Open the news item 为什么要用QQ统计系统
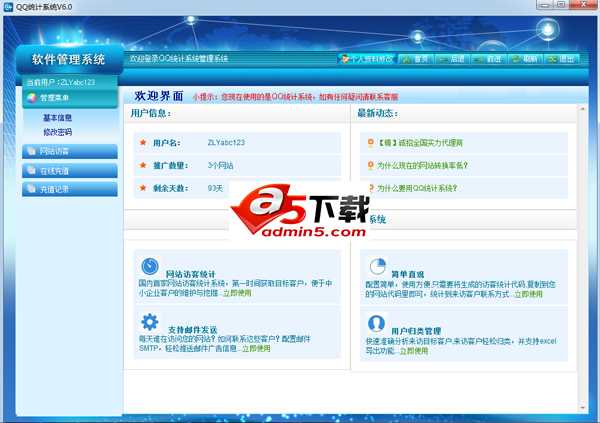This screenshot has width=600, height=423. tap(417, 188)
